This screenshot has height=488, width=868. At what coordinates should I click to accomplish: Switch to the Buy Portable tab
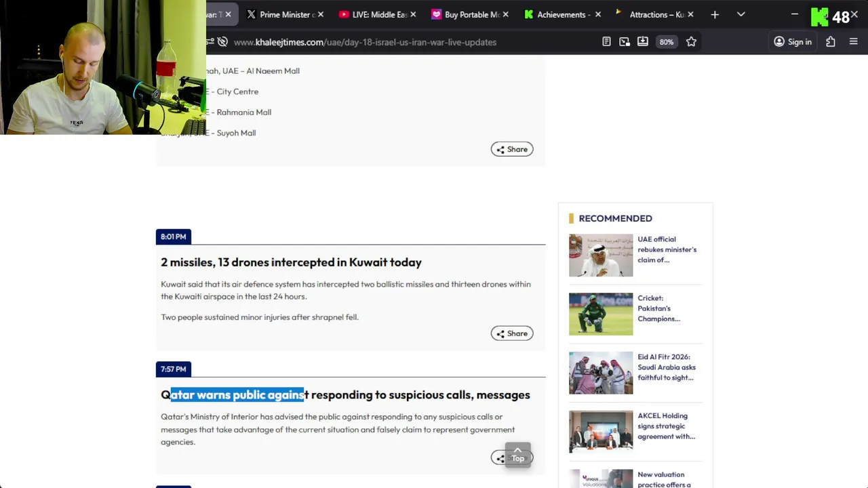[x=471, y=14]
